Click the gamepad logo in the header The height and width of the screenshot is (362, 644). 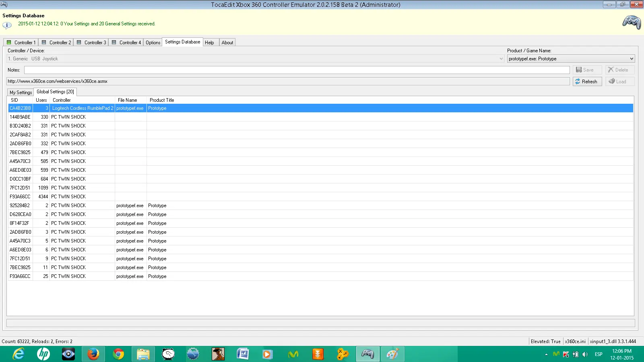(632, 22)
